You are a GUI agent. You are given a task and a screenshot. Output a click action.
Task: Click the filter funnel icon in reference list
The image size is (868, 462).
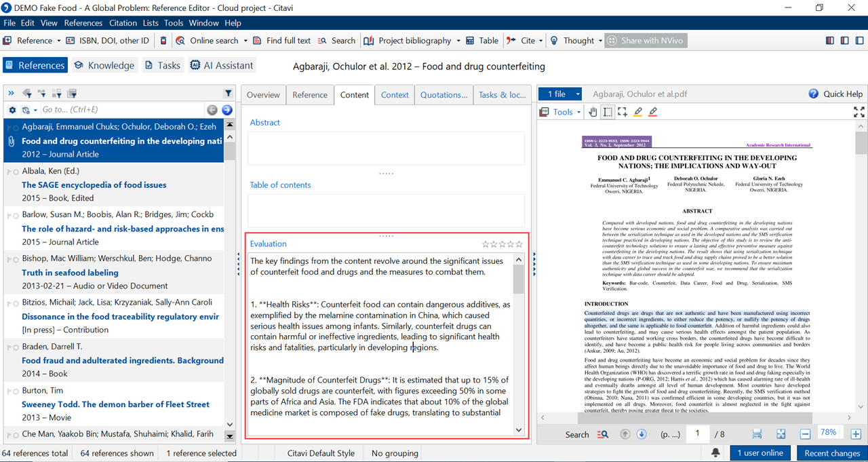229,94
